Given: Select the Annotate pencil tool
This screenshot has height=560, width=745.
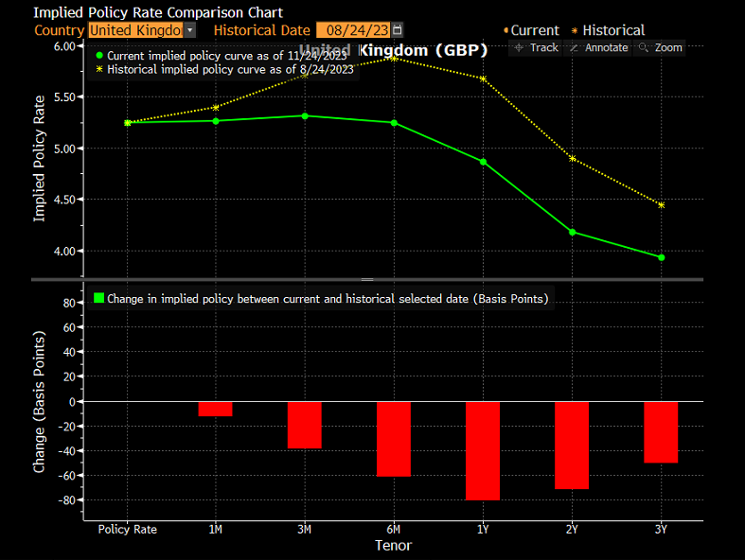Looking at the screenshot, I should (x=598, y=47).
